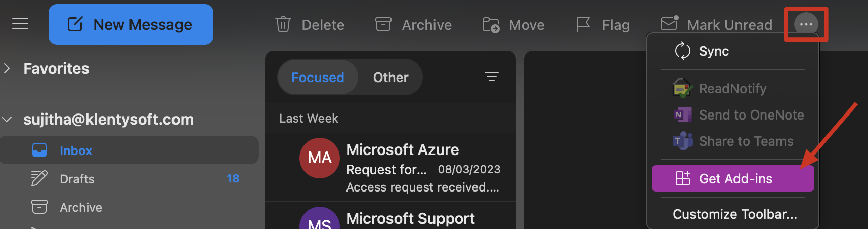Click the Delete trash icon
The image size is (868, 229).
(283, 25)
